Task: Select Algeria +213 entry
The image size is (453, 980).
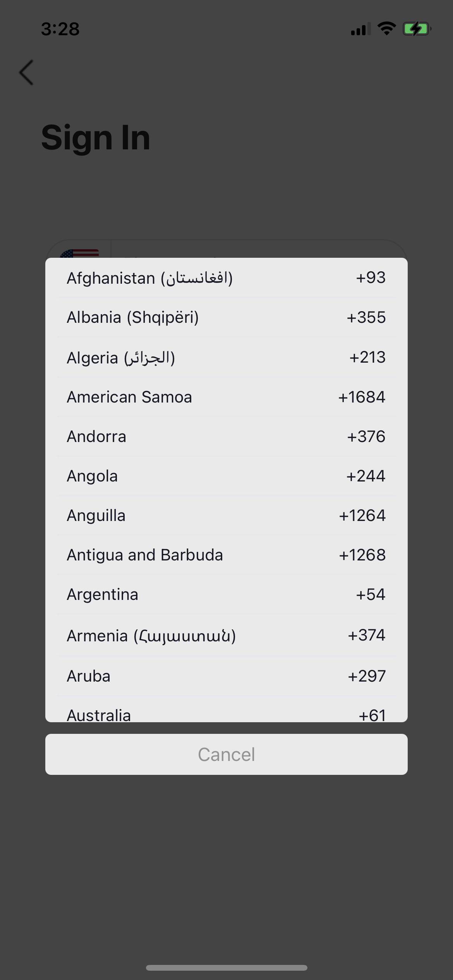Action: click(226, 357)
